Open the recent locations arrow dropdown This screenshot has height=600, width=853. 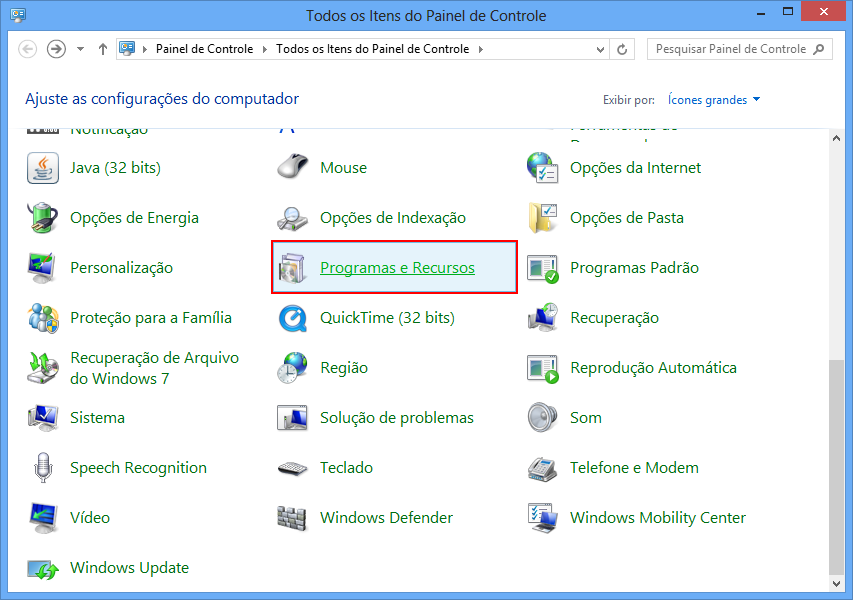(81, 49)
